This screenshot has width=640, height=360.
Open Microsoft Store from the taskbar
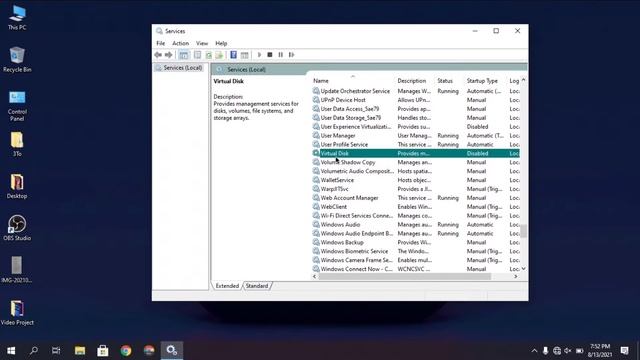[102, 350]
